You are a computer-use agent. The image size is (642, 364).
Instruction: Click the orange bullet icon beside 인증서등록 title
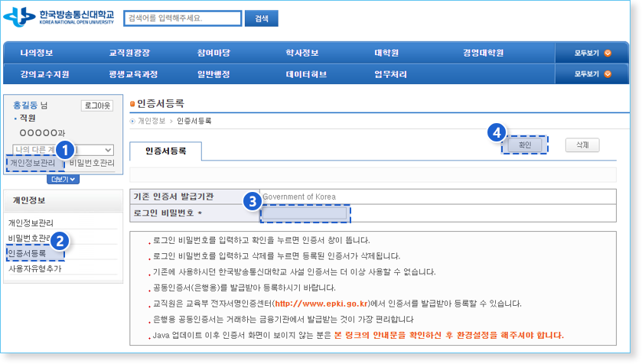click(132, 104)
